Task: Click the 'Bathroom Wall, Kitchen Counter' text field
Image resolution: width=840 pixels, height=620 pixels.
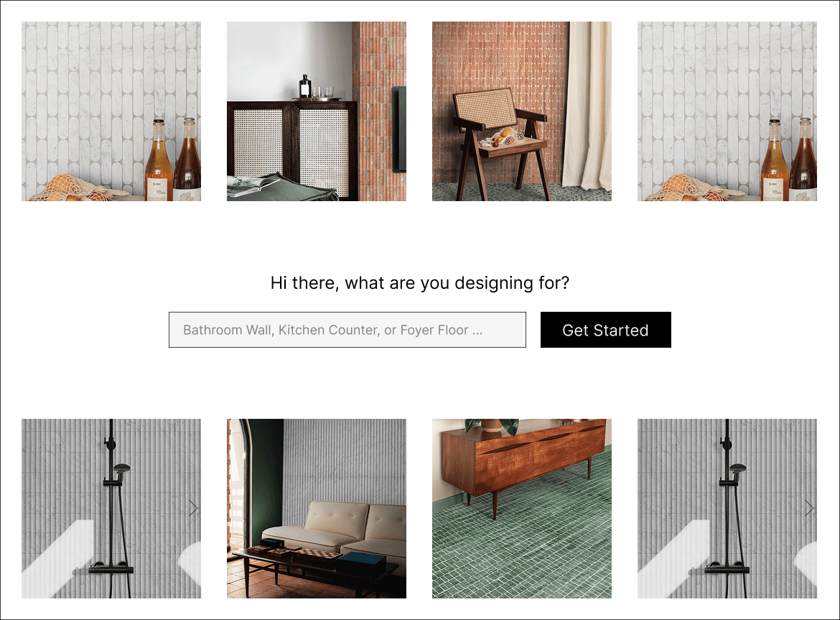Action: click(x=347, y=330)
